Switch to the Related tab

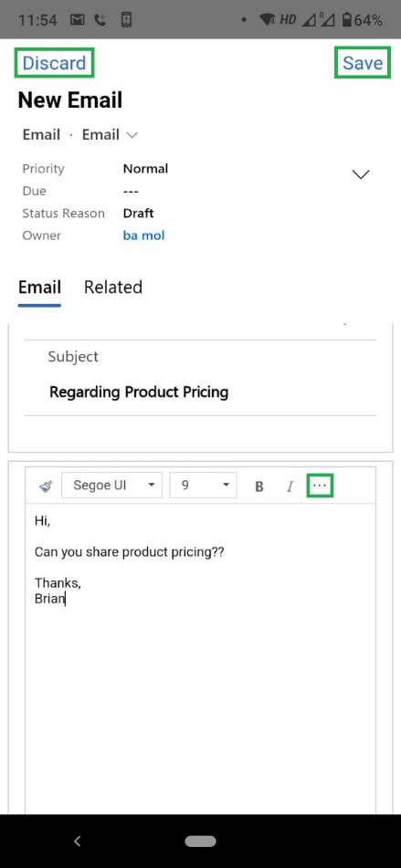(x=113, y=288)
